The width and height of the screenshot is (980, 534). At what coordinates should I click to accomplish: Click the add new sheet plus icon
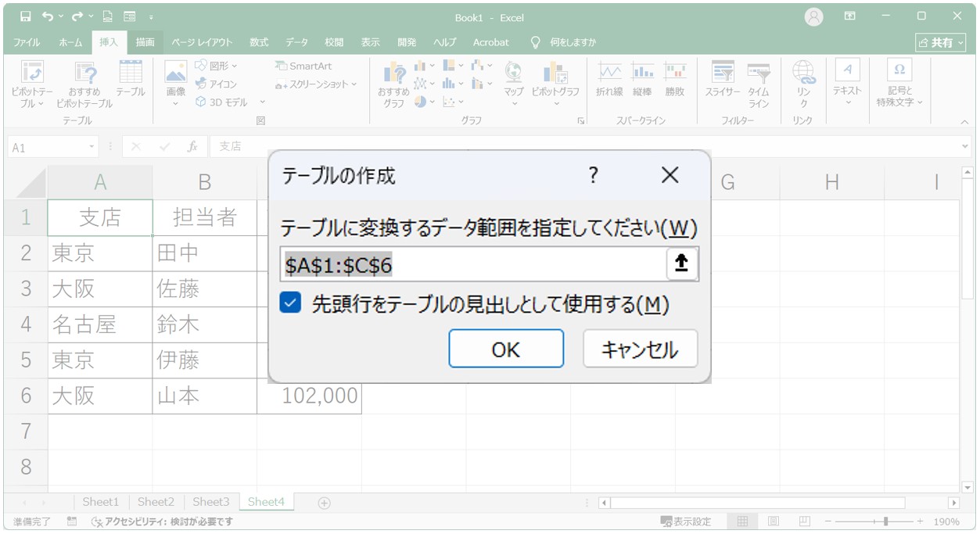[x=324, y=503]
